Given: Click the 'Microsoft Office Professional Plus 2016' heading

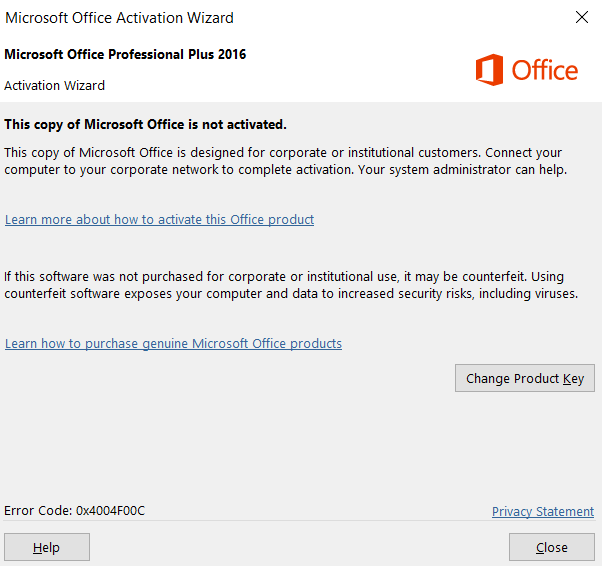Looking at the screenshot, I should pyautogui.click(x=125, y=54).
